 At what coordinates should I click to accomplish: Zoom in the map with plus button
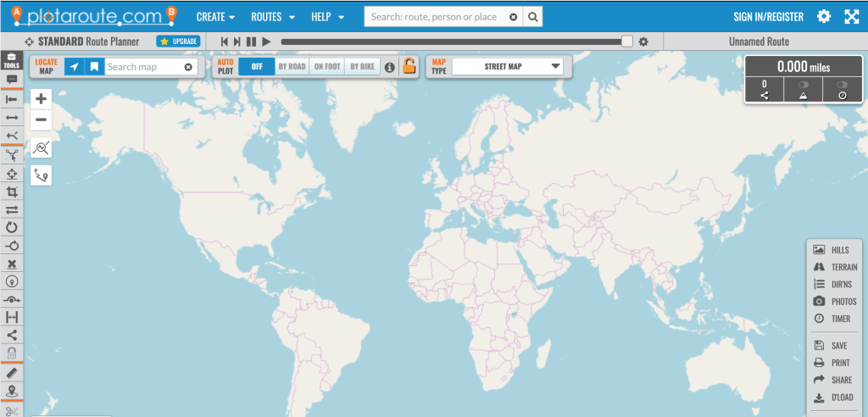pyautogui.click(x=42, y=98)
